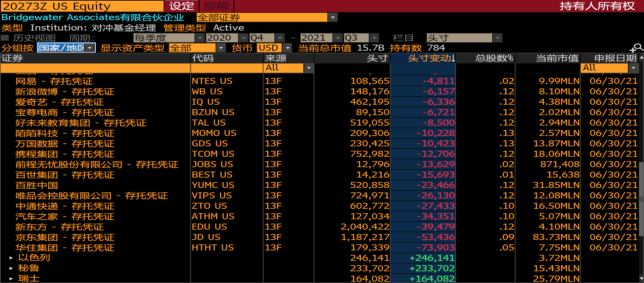
Task: Click the ATHM US ticker code
Action: (213, 217)
